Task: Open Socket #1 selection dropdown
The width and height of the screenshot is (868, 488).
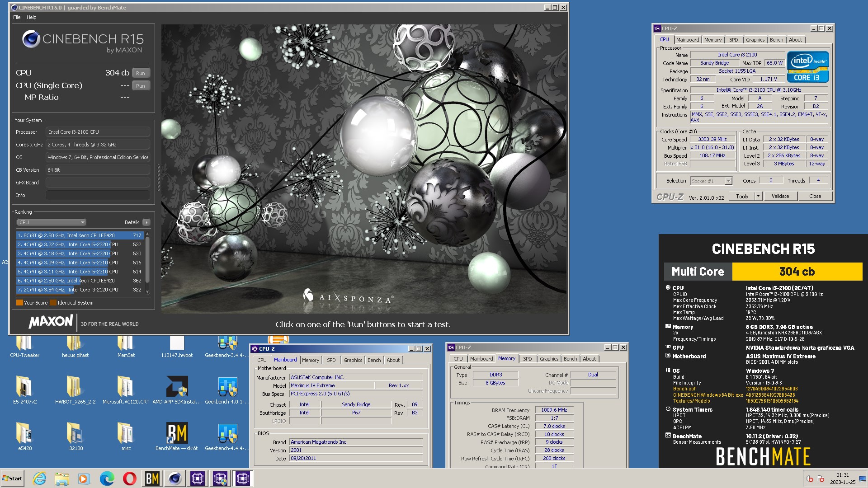Action: [711, 181]
